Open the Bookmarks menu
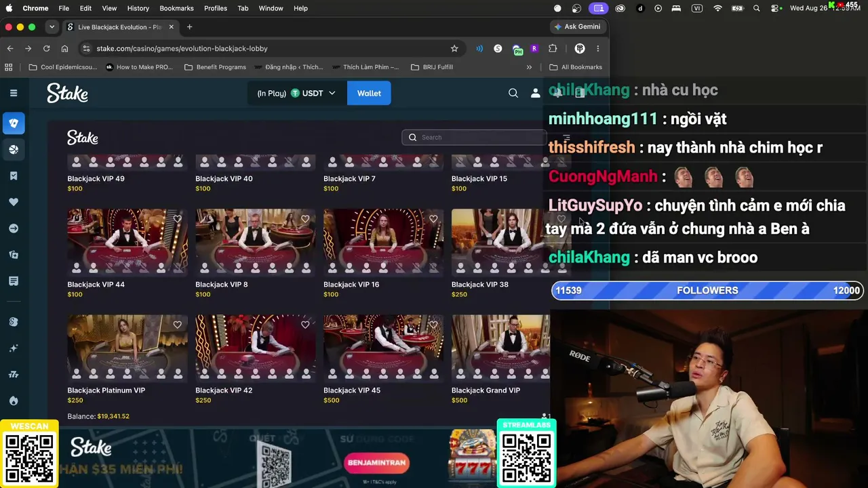The image size is (868, 488). click(176, 8)
